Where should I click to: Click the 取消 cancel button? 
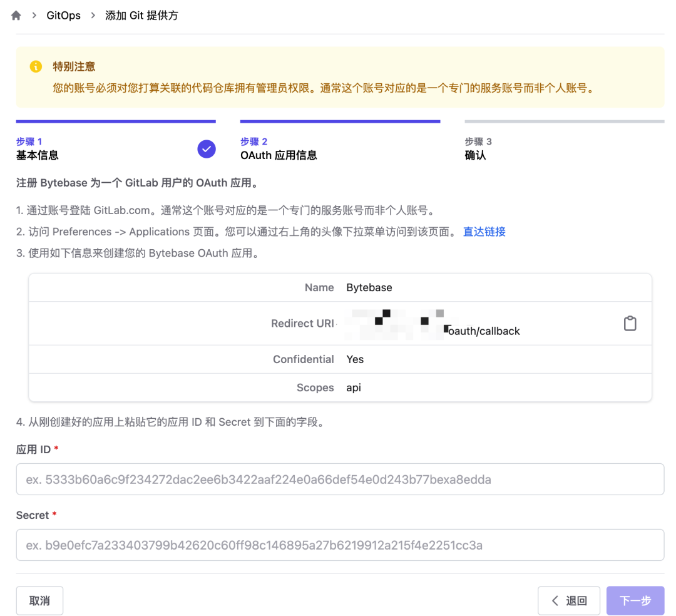click(x=39, y=600)
